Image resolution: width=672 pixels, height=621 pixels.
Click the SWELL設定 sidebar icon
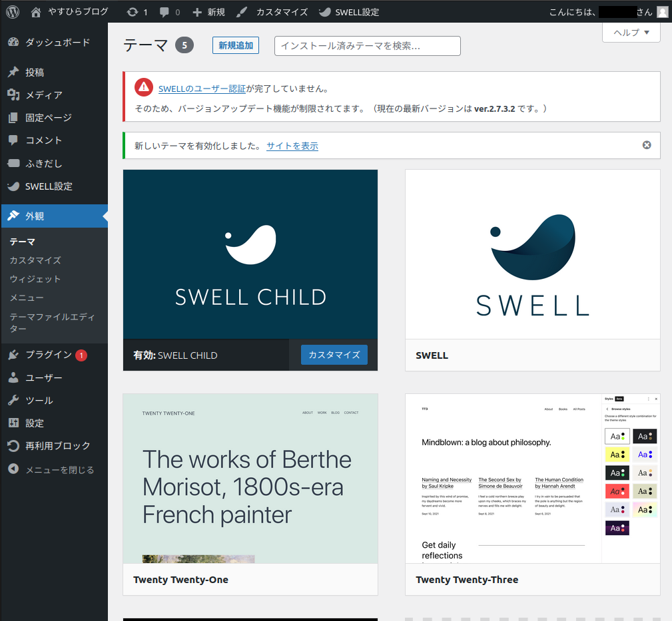click(14, 186)
